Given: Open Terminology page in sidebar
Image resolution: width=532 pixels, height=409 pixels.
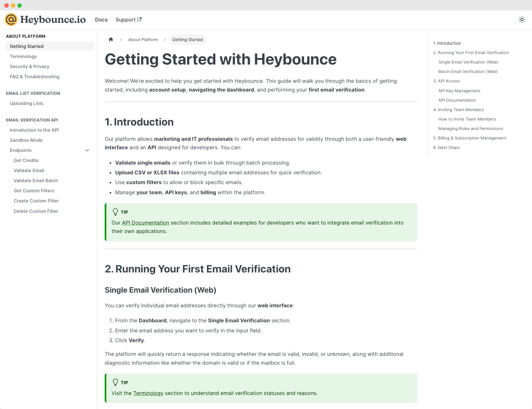Looking at the screenshot, I should pos(23,56).
